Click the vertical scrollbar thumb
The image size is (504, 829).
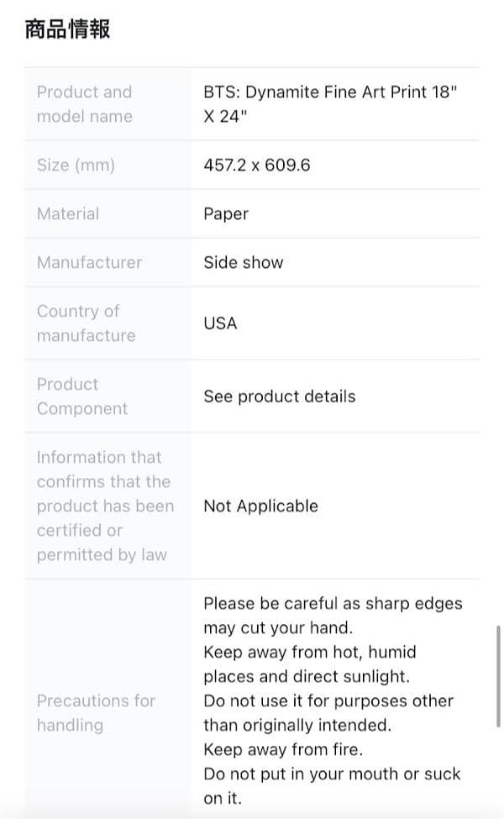click(499, 674)
